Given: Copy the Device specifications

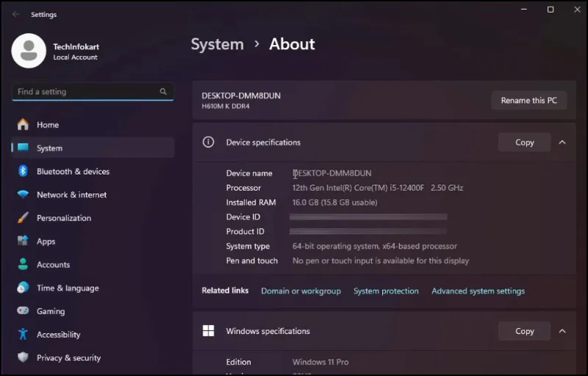Looking at the screenshot, I should click(x=524, y=142).
